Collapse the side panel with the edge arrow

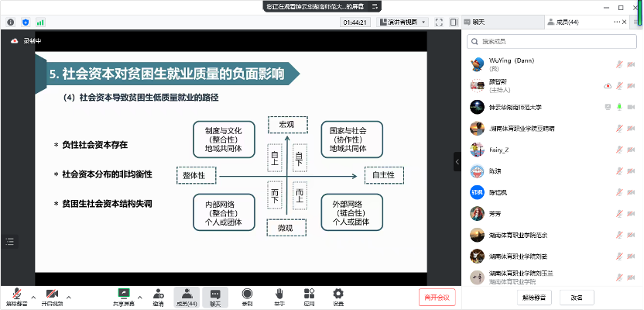[x=457, y=161]
